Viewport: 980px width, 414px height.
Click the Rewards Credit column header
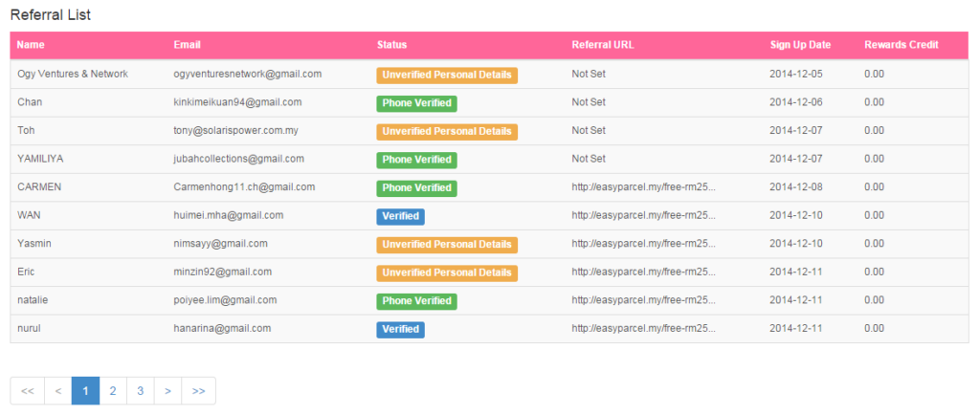[901, 45]
